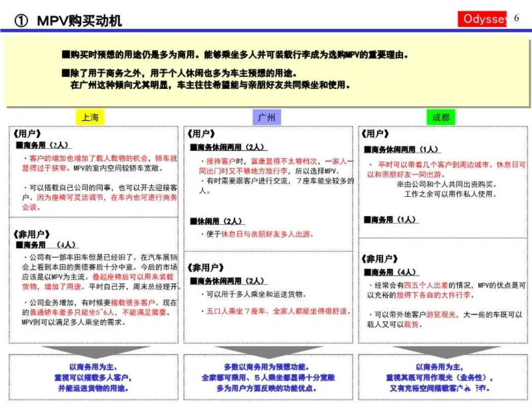Click "商务休闲两用（2人）" under 广州 《非用户》

click(x=228, y=281)
